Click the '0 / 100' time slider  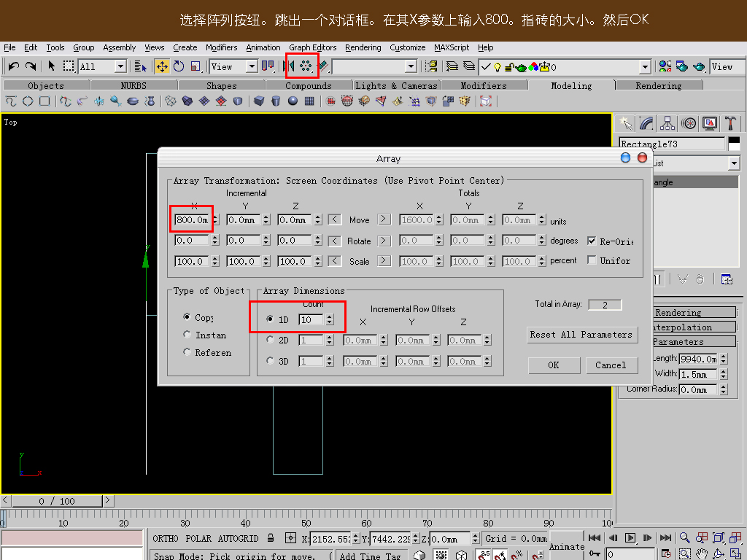[57, 501]
